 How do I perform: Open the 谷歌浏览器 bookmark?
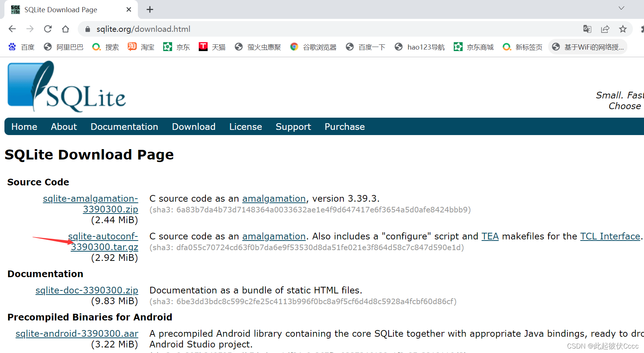[x=313, y=47]
